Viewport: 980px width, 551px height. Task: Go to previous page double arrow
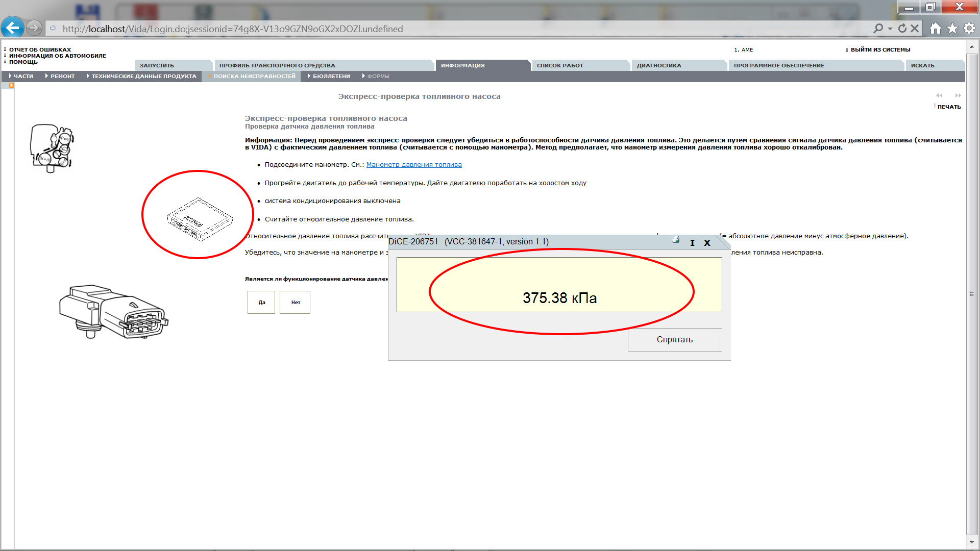pos(939,95)
